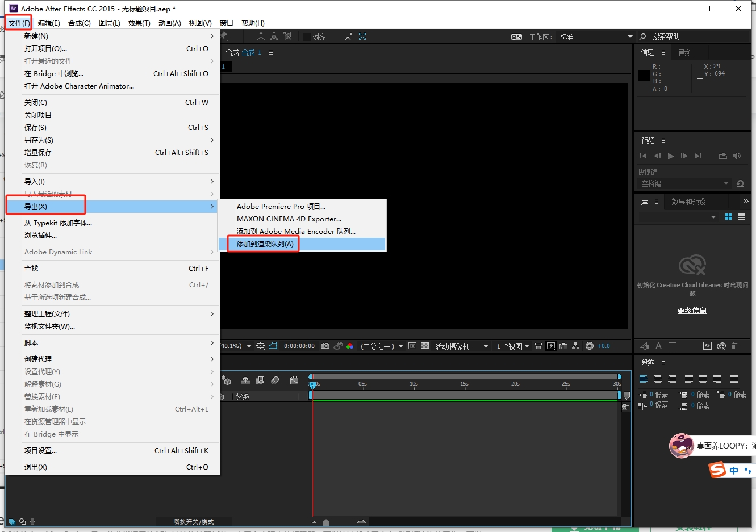Click the composition flowchart icon
The height and width of the screenshot is (532, 756).
coord(575,346)
